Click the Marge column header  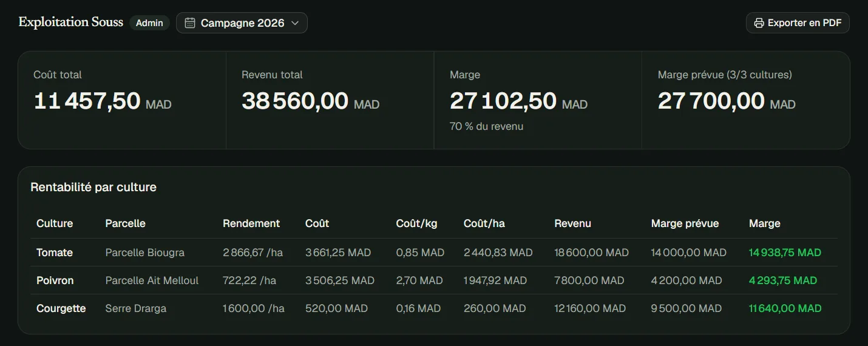pos(764,223)
